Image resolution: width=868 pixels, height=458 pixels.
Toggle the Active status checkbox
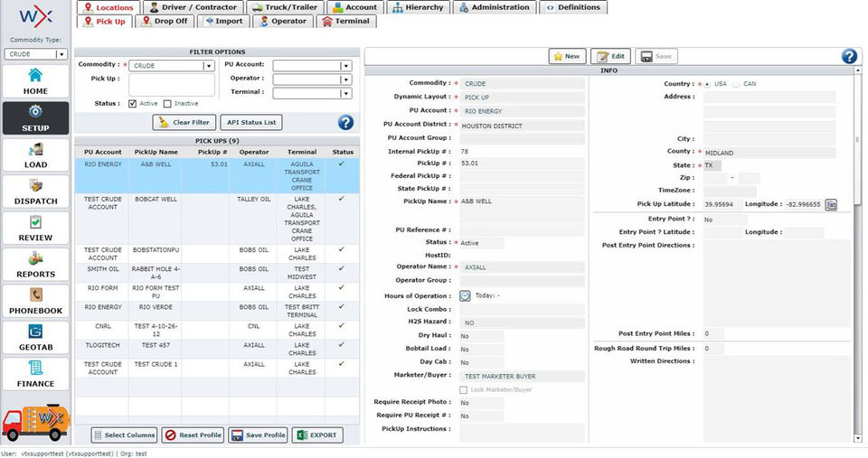point(132,104)
